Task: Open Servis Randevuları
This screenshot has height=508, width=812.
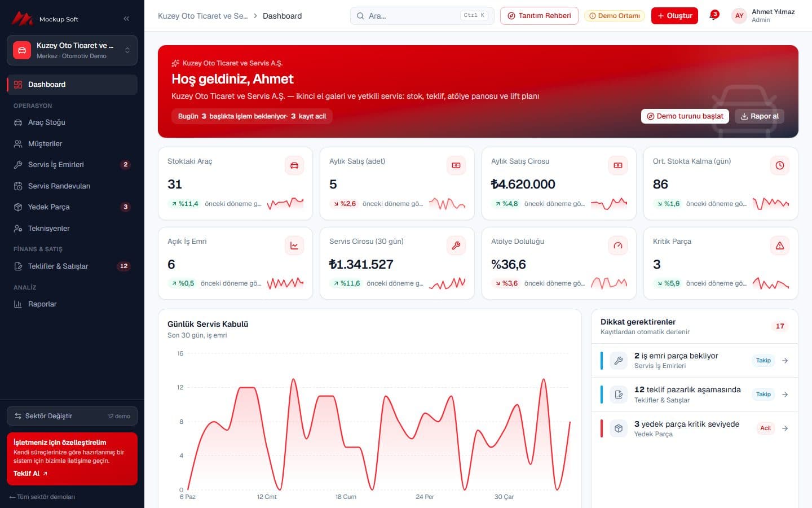Action: [72, 186]
